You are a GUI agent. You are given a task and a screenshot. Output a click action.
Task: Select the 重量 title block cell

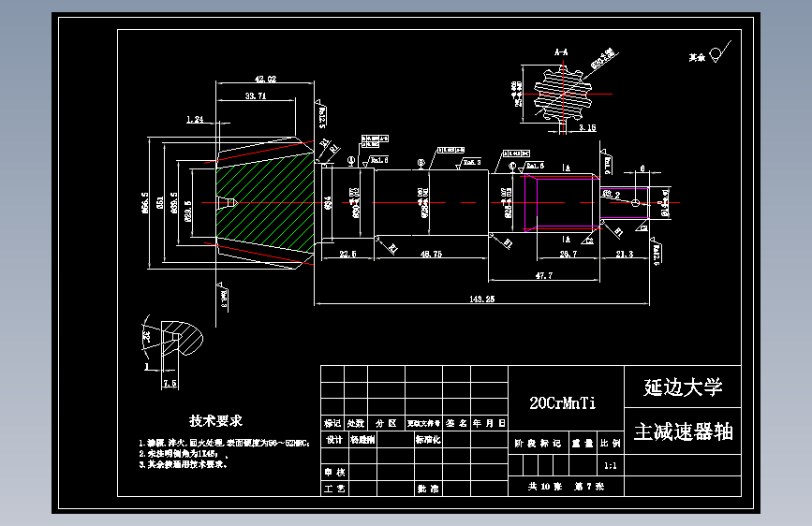coord(582,443)
